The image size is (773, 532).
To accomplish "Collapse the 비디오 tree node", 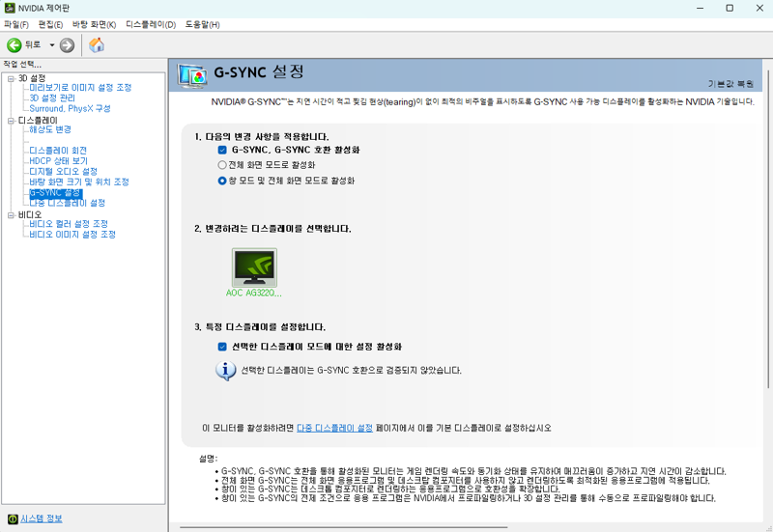I will 11,215.
